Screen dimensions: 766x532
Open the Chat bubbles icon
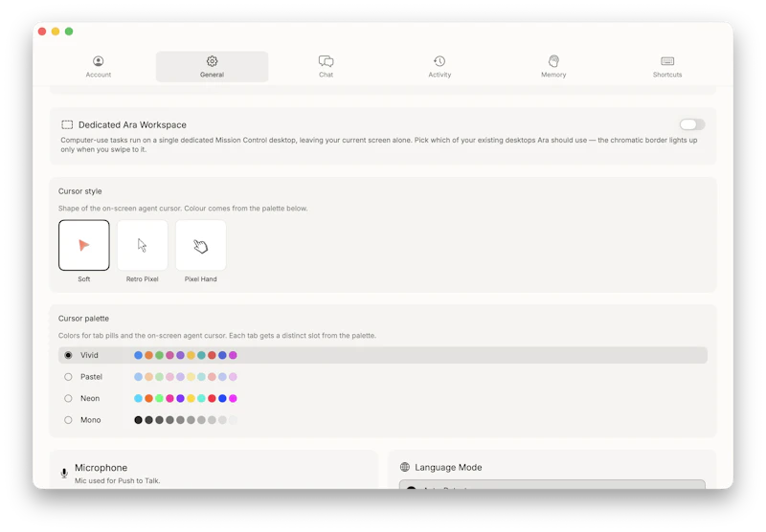[326, 61]
